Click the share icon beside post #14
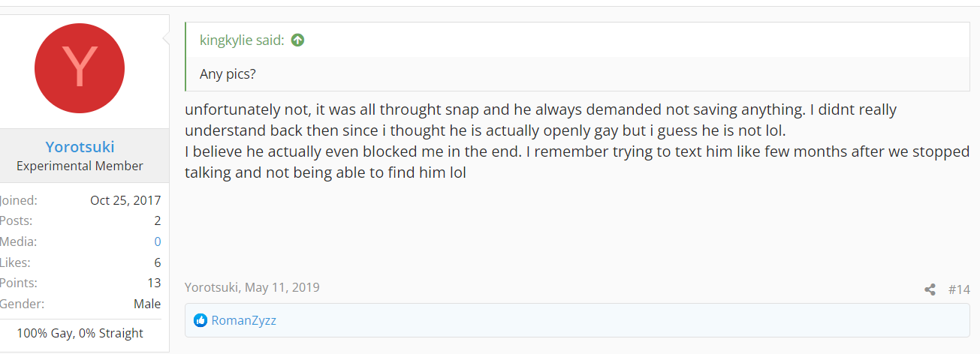Screen dimensions: 980x354 930,289
